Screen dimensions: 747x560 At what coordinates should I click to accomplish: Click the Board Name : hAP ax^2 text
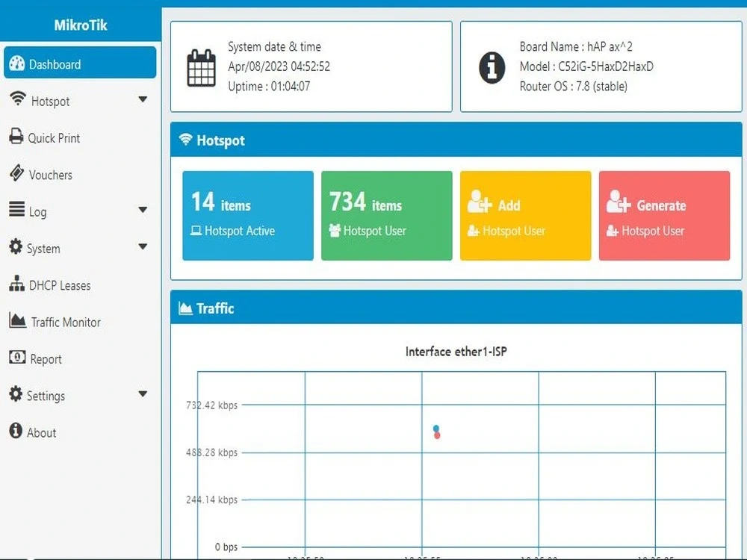[576, 46]
